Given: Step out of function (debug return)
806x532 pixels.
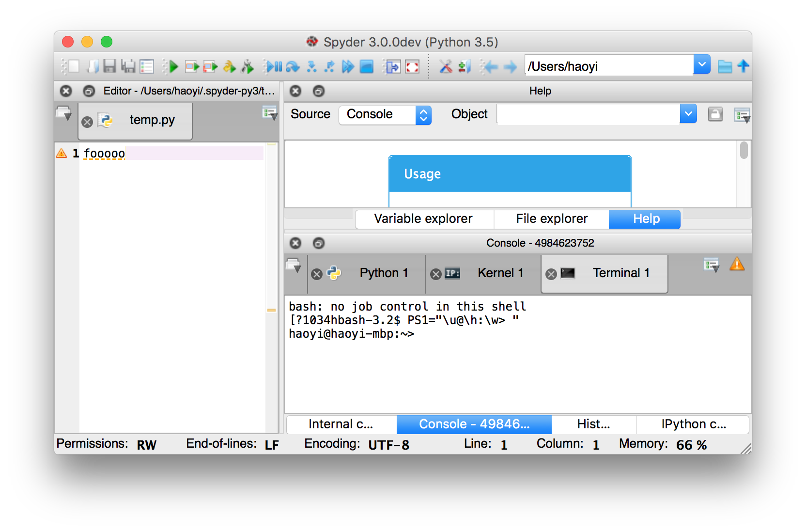Looking at the screenshot, I should (x=329, y=66).
